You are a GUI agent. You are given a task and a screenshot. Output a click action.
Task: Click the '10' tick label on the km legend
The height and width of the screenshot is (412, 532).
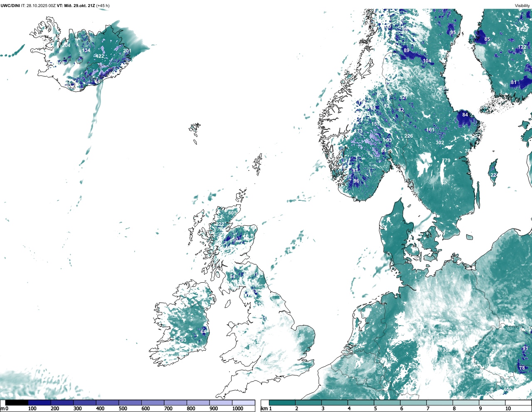(508, 409)
